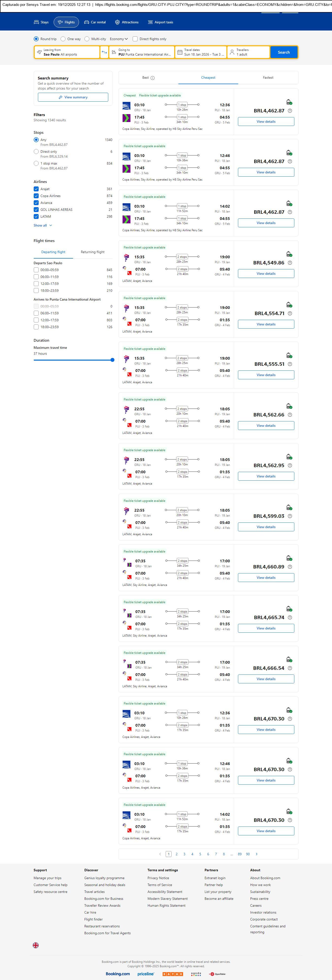Click the luggage icon on the first flight result
This screenshot has height=980, width=332.
tap(289, 102)
